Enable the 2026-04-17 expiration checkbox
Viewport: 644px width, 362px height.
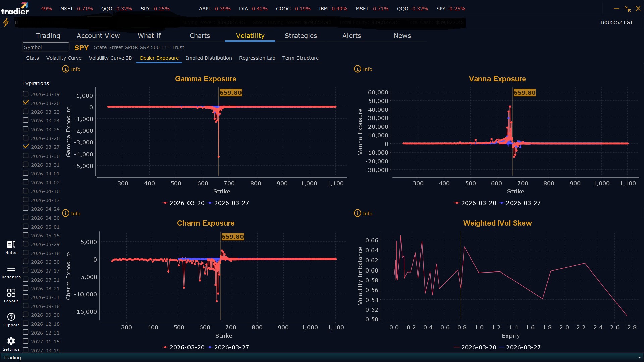[x=26, y=200]
